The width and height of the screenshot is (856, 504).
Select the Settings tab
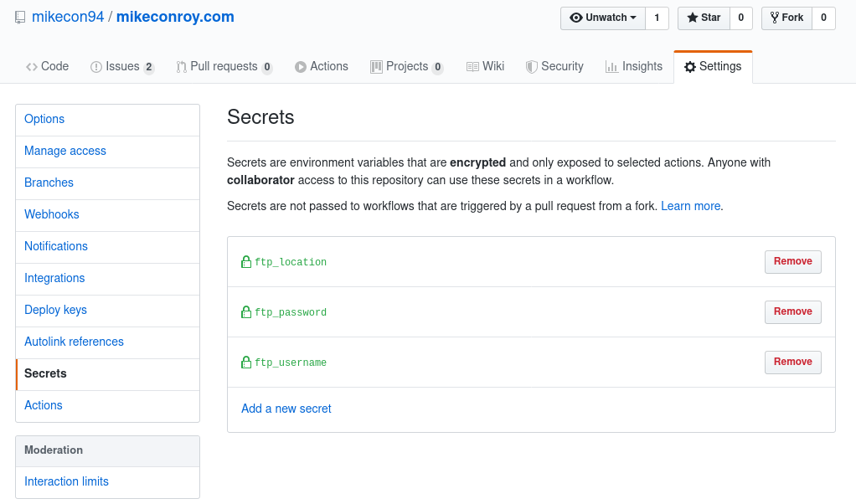click(713, 66)
